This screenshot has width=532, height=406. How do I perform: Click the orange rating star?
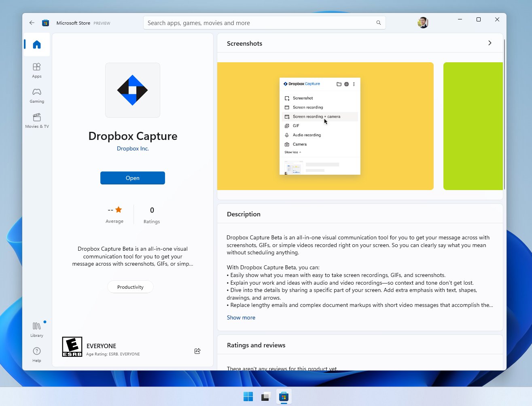pos(119,209)
